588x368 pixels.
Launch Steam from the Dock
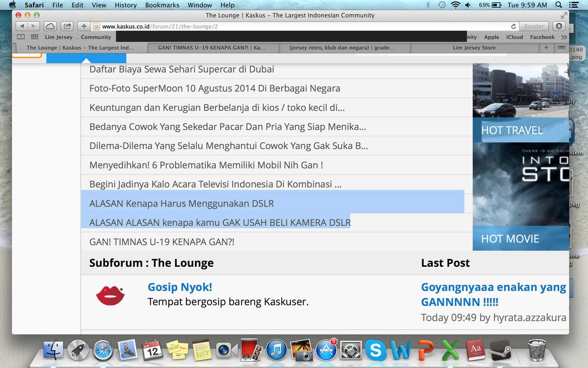[500, 351]
